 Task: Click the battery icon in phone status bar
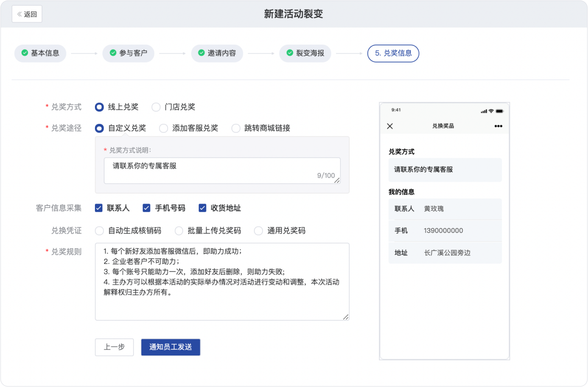(500, 111)
